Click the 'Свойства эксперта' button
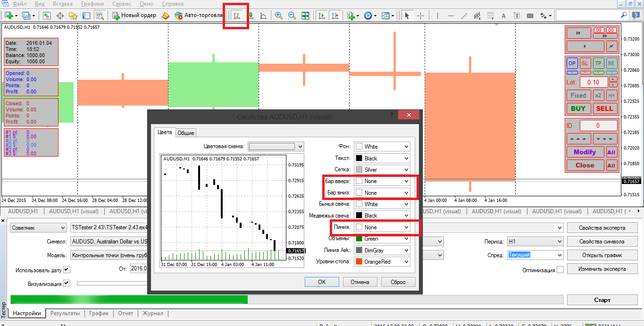This screenshot has height=326, width=644. [602, 228]
